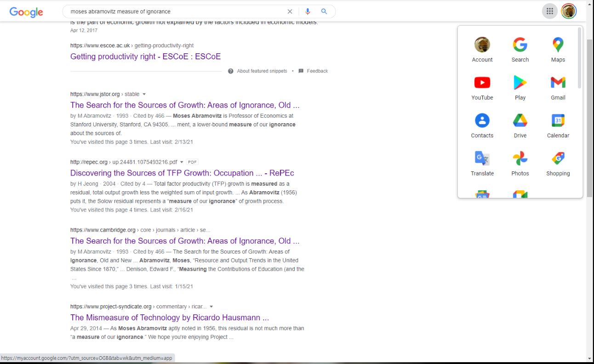Click https://www.jstor.org › stable URL text
This screenshot has width=594, height=364.
(105, 94)
